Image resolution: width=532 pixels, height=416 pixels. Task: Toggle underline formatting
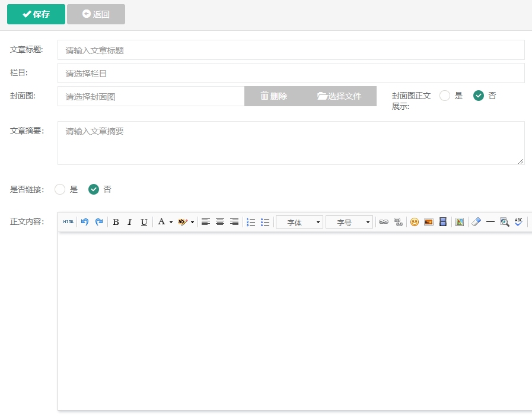[x=144, y=222]
